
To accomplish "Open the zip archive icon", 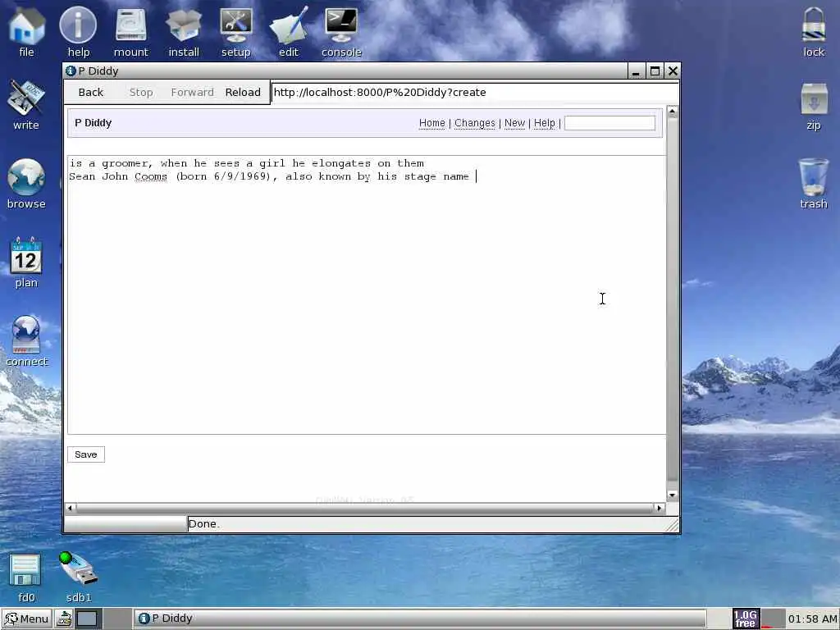I will tap(814, 105).
